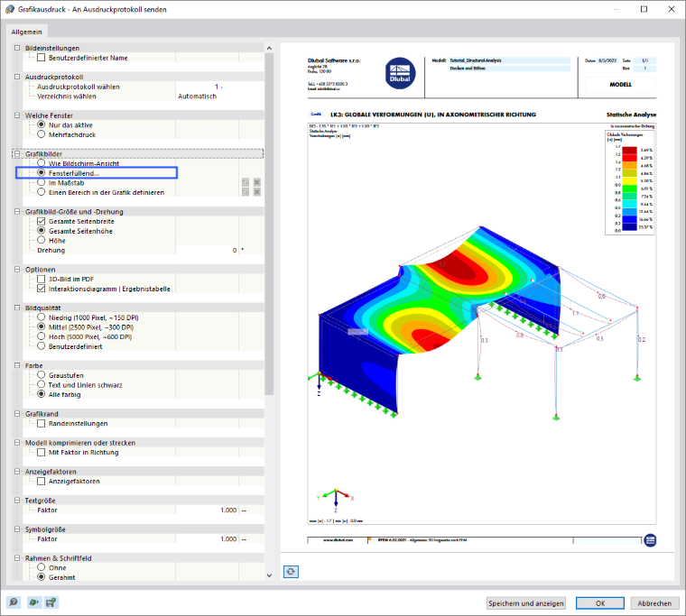The image size is (686, 616).
Task: Click the first icon beside Im Maßstab
Action: (246, 182)
